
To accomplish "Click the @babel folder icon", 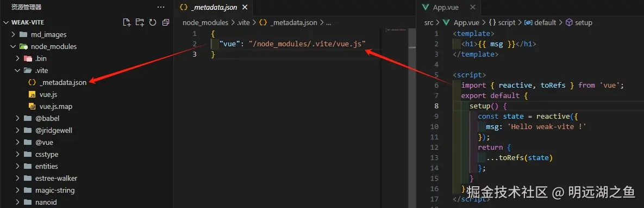I will tap(28, 118).
